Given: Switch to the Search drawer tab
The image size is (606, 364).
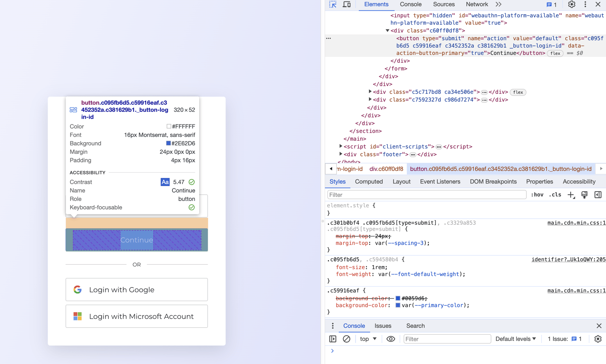Looking at the screenshot, I should tap(415, 326).
